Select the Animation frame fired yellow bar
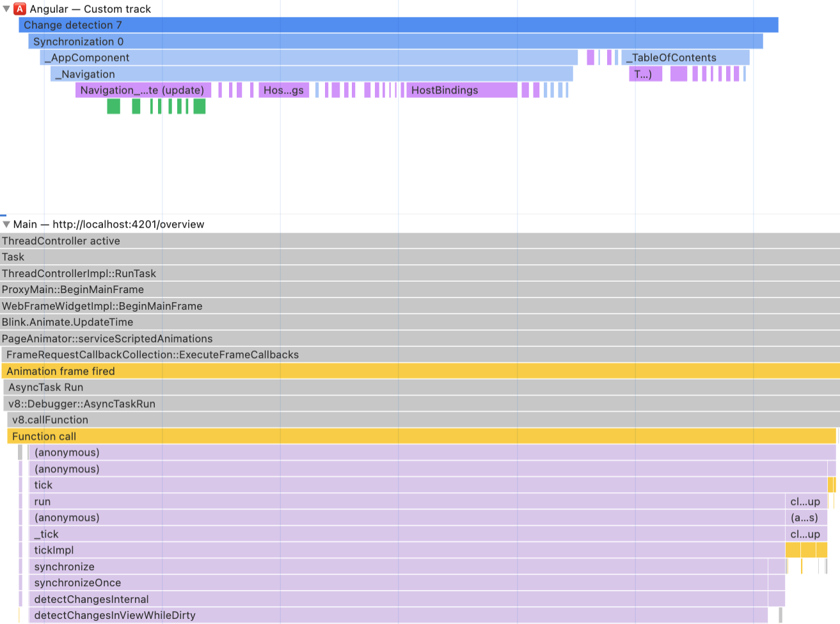The width and height of the screenshot is (840, 624). coord(192,371)
